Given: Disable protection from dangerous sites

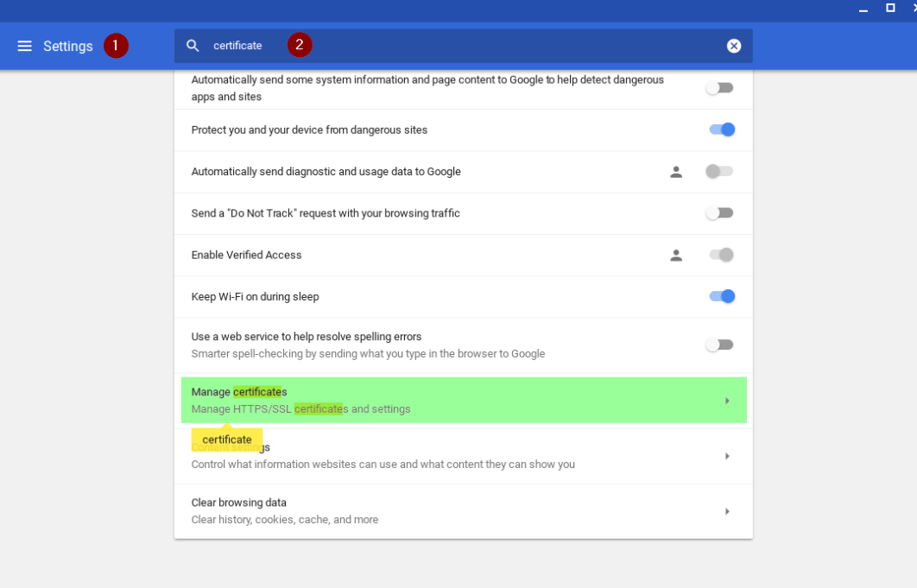Looking at the screenshot, I should 721,129.
